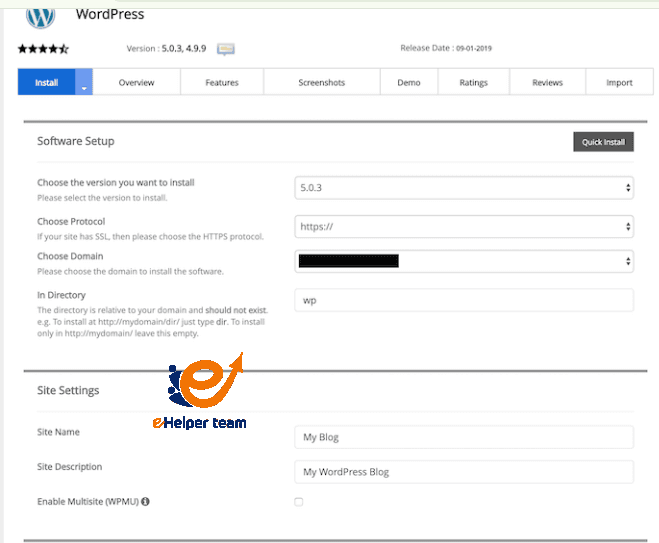Screen dimensions: 659x543
Task: Open the Choose Protocol dropdown
Action: coord(464,227)
